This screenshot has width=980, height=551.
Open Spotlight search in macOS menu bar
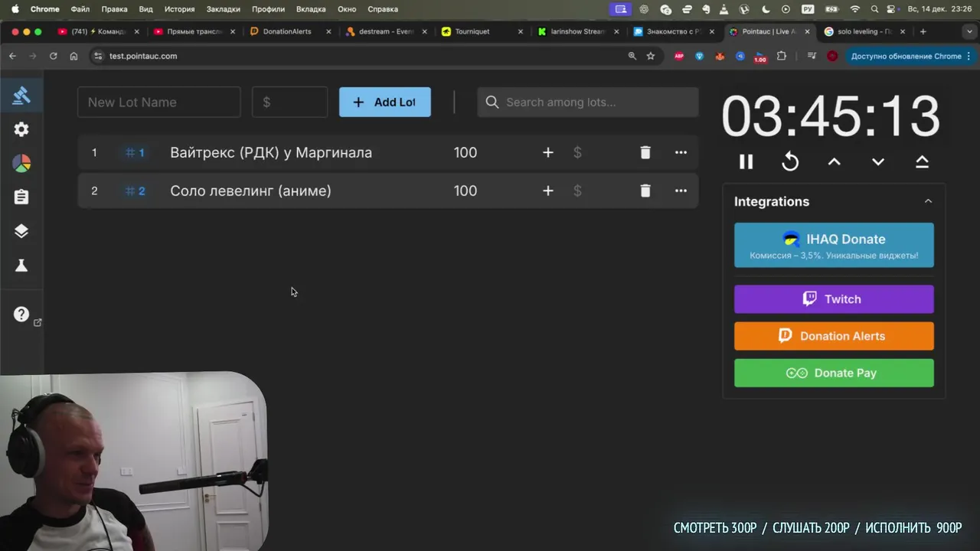pyautogui.click(x=874, y=9)
